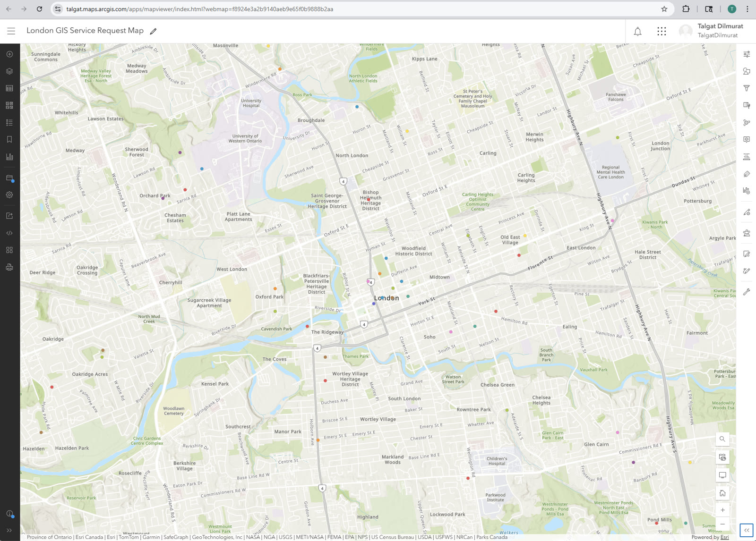Bookmark this page with the star
756x541 pixels.
(x=664, y=9)
